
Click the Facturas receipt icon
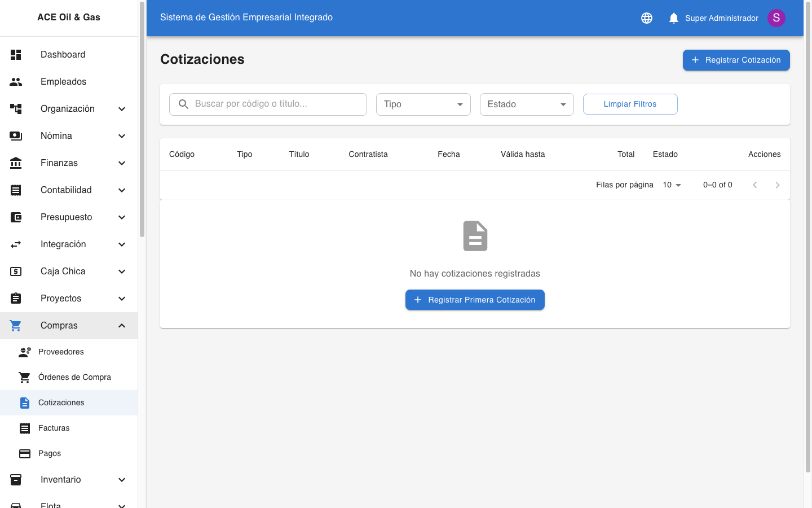[x=25, y=428]
